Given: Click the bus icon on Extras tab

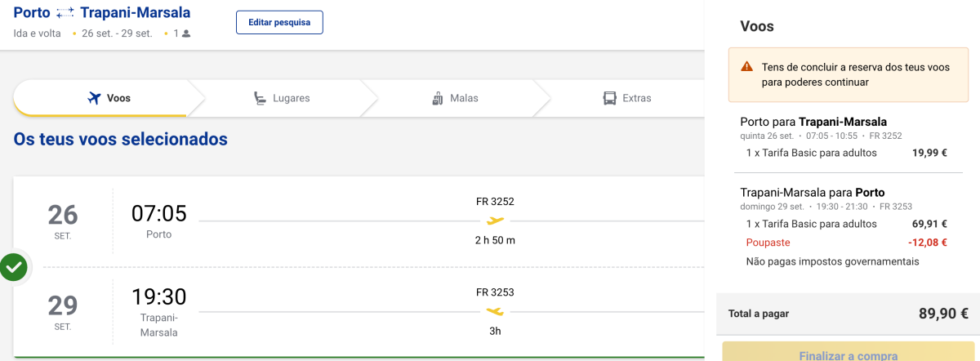Looking at the screenshot, I should pos(610,99).
